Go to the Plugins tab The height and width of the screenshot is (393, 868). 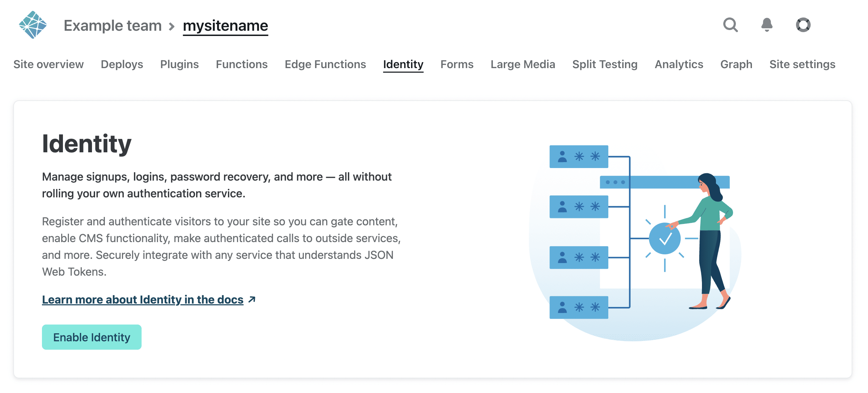click(179, 64)
